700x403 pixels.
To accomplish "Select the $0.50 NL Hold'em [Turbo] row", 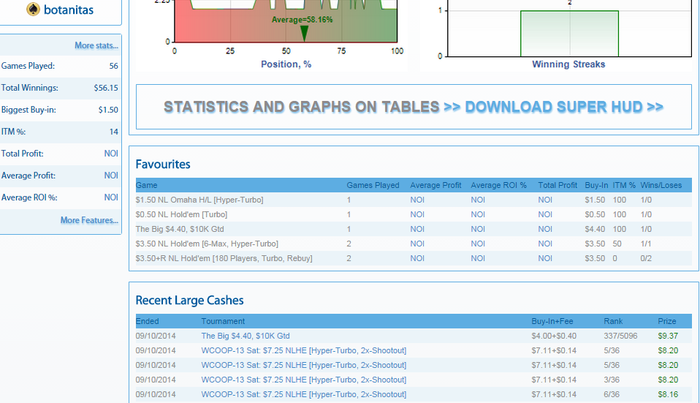I will [413, 215].
